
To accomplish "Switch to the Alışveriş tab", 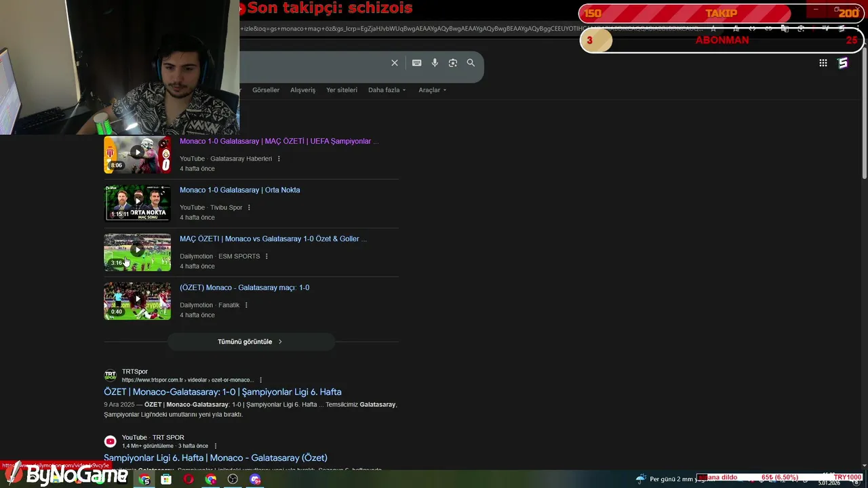I will click(303, 90).
